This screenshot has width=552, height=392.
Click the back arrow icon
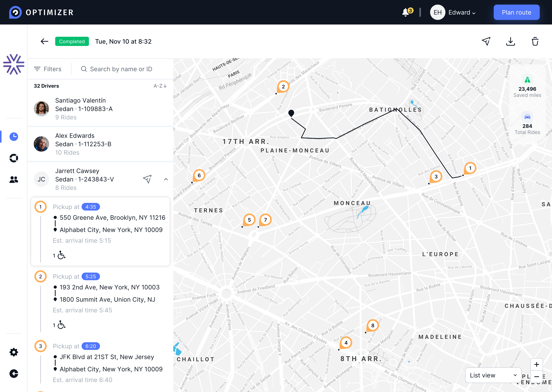tap(44, 42)
